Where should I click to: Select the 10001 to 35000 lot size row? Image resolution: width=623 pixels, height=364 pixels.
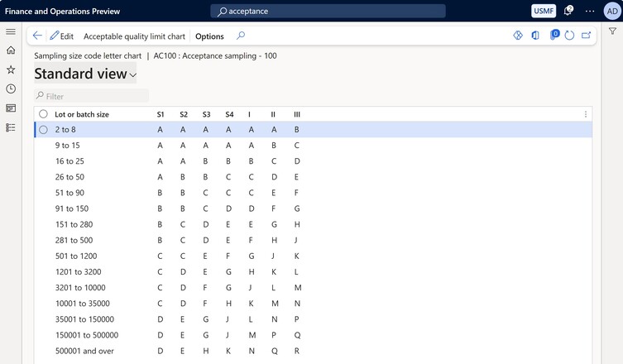pos(313,304)
